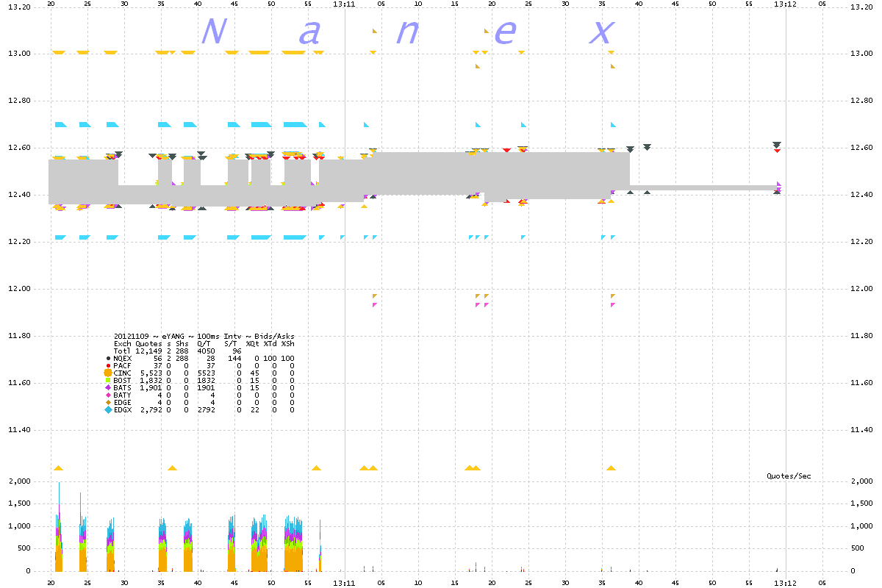Click the BATS purple diamond legend marker

click(108, 387)
